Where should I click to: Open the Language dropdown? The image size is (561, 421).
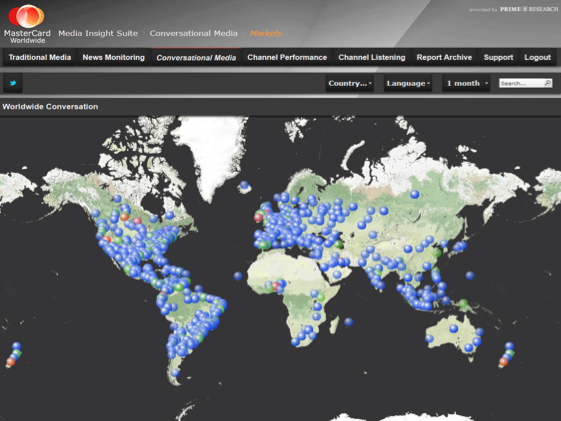click(408, 83)
